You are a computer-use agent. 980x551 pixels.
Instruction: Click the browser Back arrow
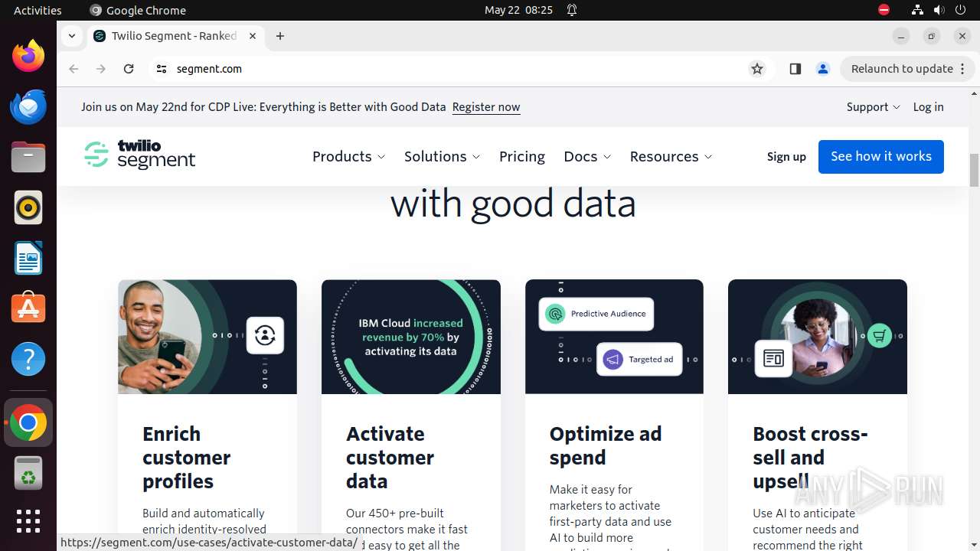point(73,69)
